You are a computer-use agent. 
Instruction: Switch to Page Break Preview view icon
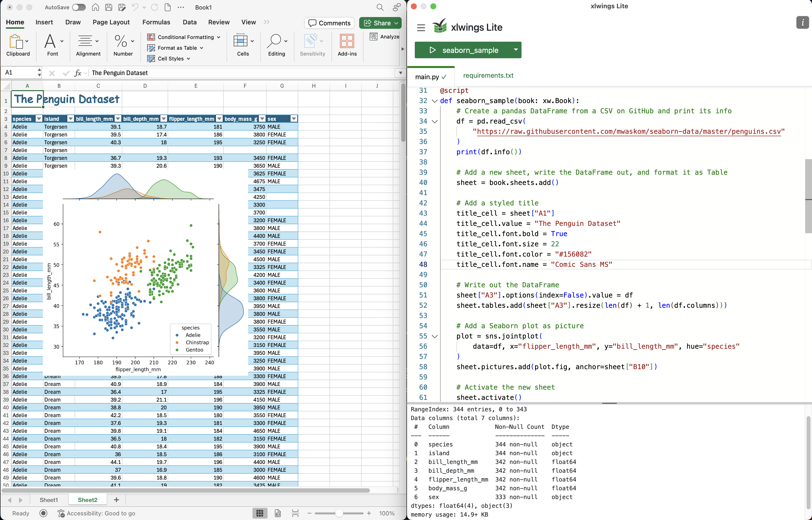[295, 513]
